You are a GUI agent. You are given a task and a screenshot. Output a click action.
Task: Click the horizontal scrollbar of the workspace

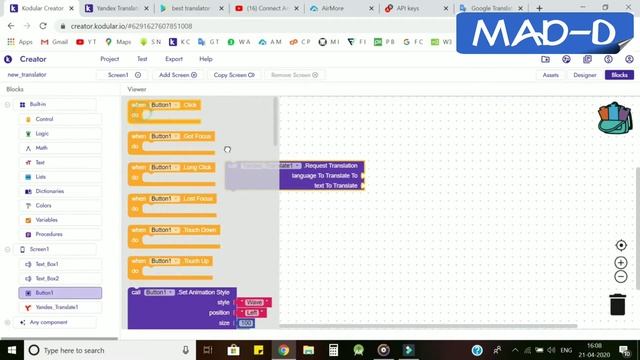click(x=428, y=326)
